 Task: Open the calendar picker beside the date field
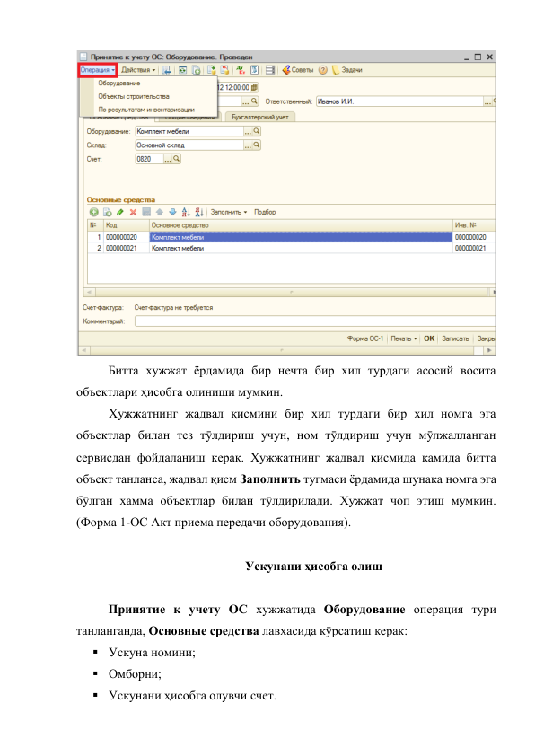tap(255, 87)
